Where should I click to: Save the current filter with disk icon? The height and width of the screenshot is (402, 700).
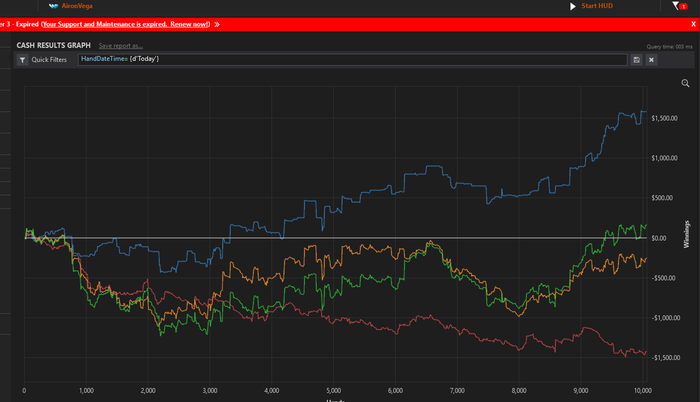coord(637,59)
